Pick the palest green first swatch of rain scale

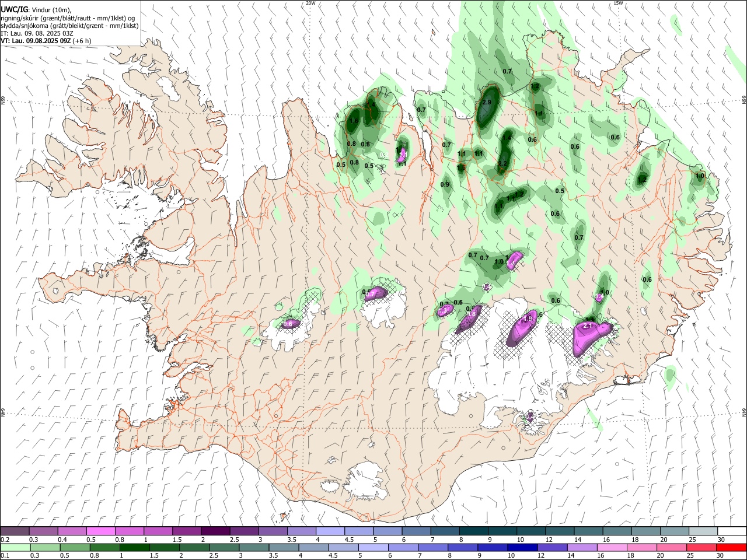click(15, 548)
